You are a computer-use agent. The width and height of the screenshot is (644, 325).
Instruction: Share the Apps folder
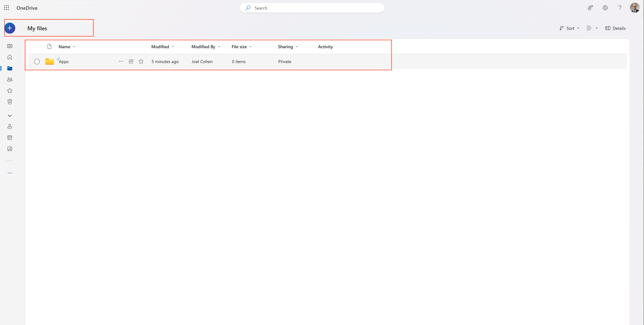click(x=131, y=61)
